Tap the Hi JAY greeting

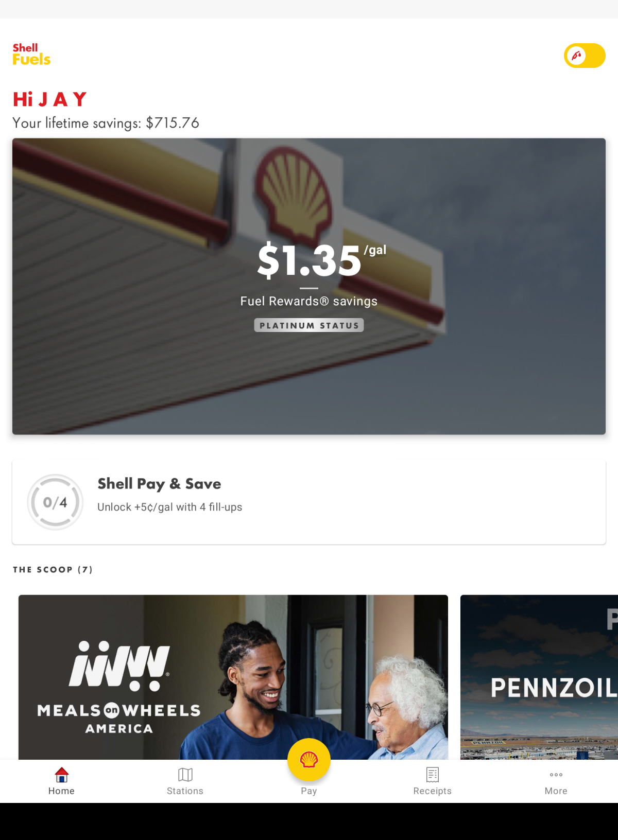click(x=49, y=99)
